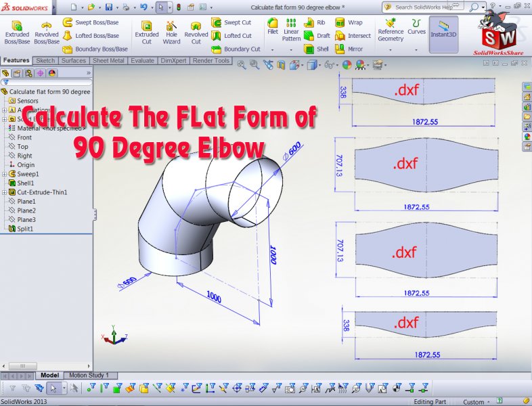Click the Undo toolbar icon

(x=143, y=7)
